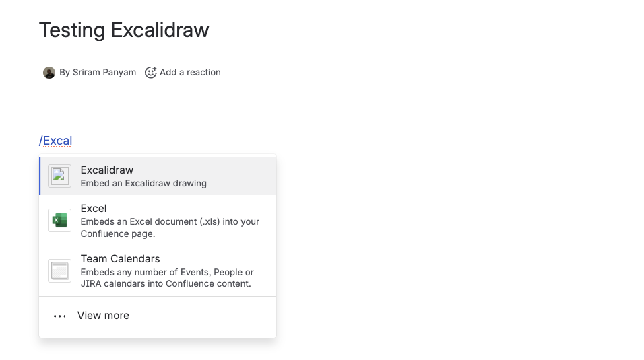Place cursor in the "/Excal" typed text
The image size is (644, 360).
point(57,141)
